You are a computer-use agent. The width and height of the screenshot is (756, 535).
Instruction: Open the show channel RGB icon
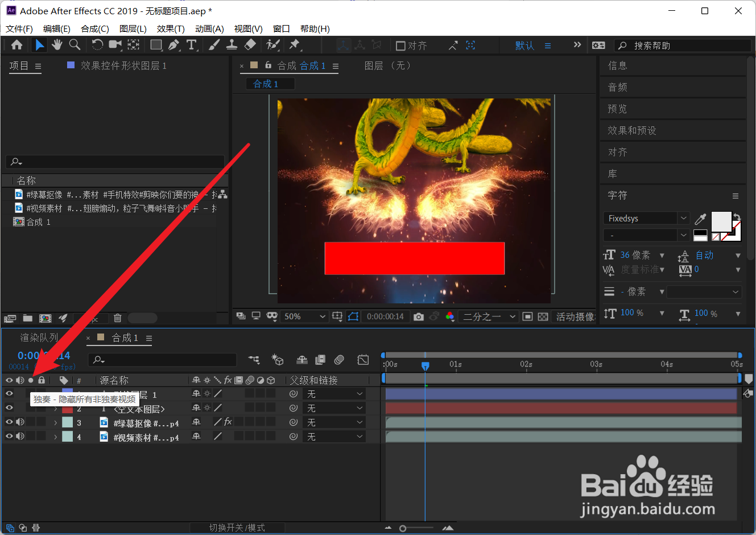click(450, 316)
